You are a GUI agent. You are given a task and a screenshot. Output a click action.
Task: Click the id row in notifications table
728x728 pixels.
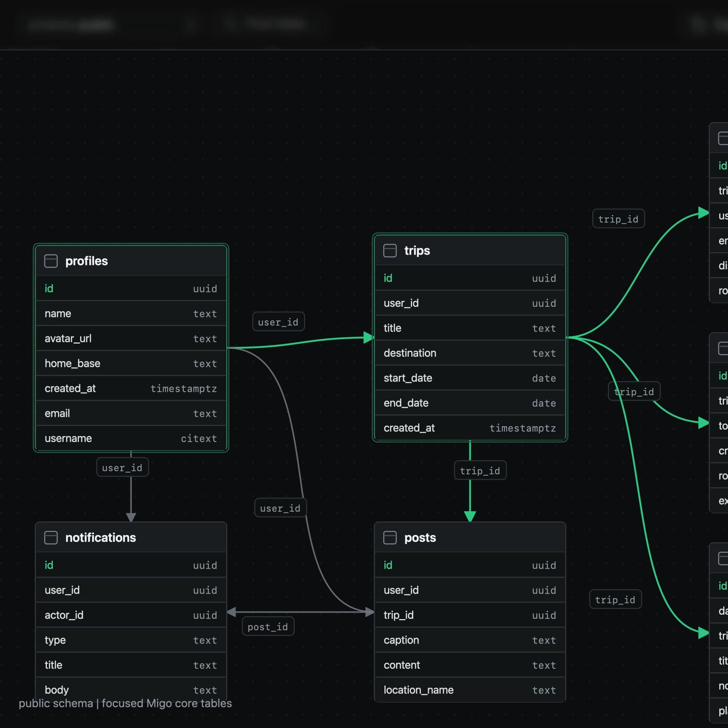[x=131, y=565]
